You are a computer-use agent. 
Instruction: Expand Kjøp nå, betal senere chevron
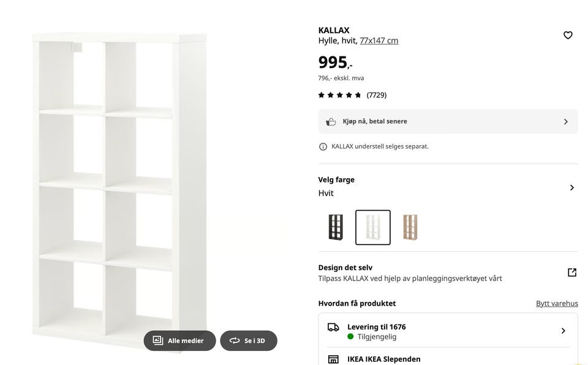click(565, 122)
